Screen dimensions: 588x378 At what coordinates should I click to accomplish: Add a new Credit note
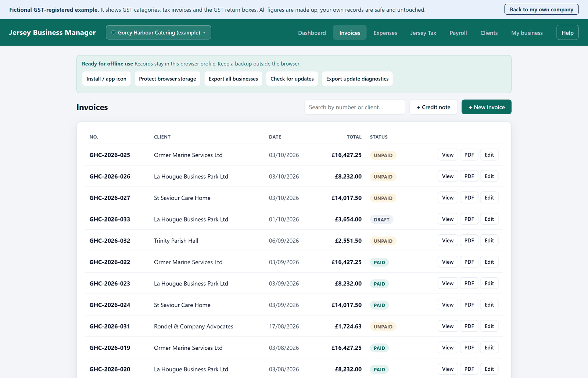433,107
